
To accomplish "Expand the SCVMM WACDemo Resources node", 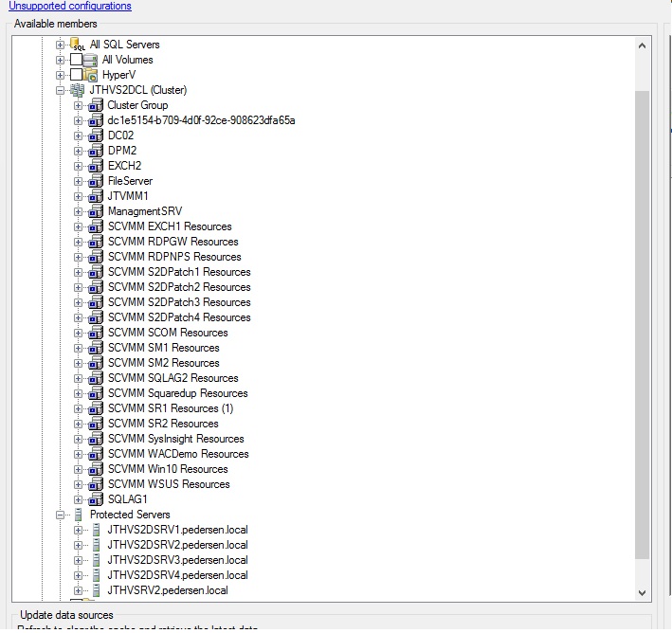I will 78,454.
